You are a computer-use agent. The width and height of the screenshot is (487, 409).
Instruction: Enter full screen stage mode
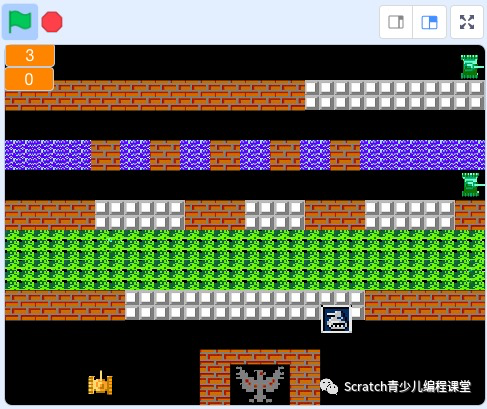(x=467, y=22)
